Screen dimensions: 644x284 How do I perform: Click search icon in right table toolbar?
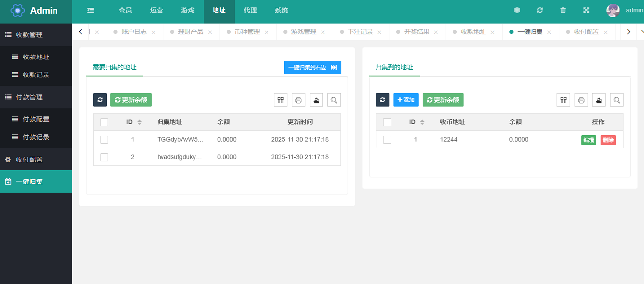617,100
